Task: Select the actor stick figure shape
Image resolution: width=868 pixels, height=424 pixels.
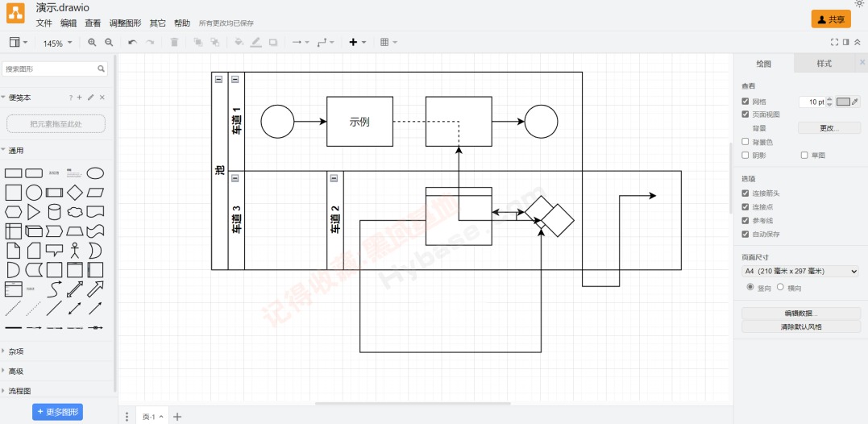Action: tap(75, 251)
